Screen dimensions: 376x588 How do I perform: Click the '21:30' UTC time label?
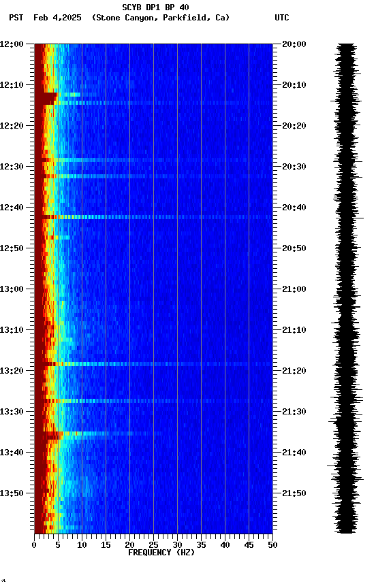(294, 412)
